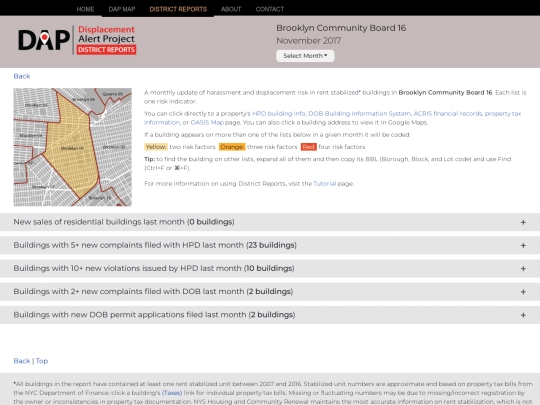Screen dimensions: 540x405
Task: Click plus icon for HPD violations section
Action: [x=523, y=269]
